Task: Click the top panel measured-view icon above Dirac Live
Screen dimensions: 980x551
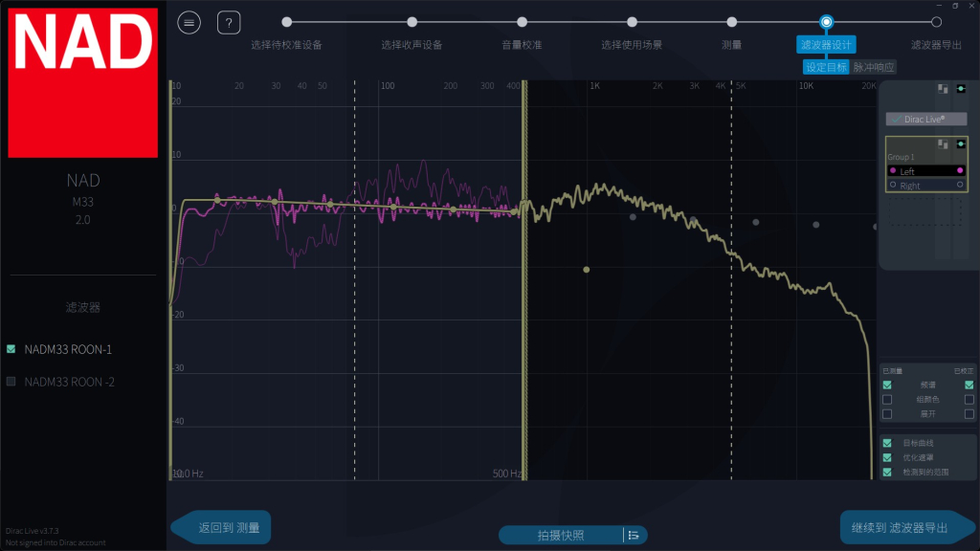Action: (x=943, y=89)
